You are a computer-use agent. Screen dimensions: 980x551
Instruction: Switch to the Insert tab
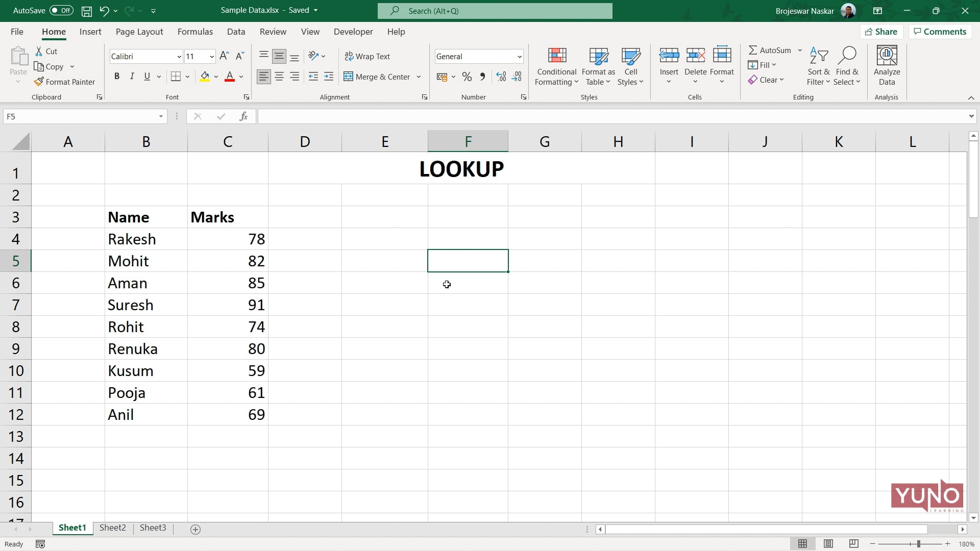point(90,32)
